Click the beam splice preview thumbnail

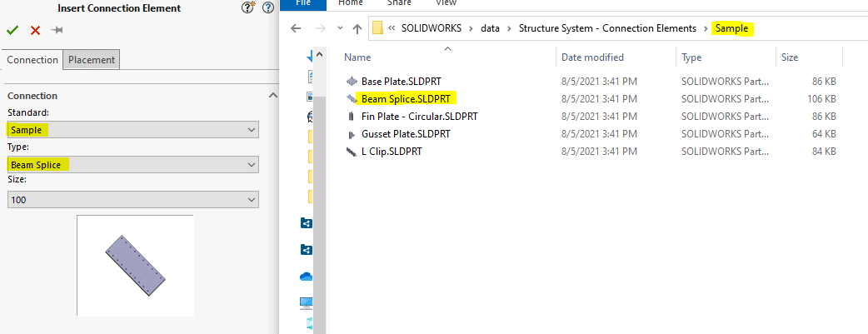click(x=135, y=266)
